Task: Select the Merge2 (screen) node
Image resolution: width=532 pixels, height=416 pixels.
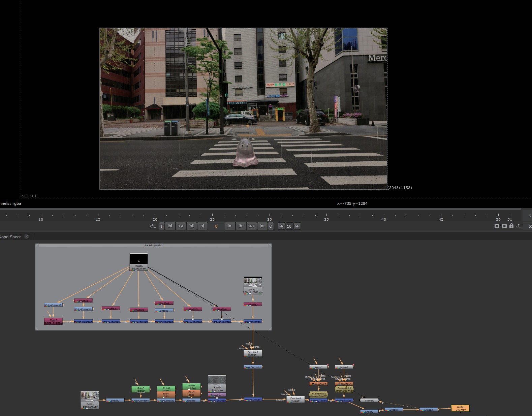Action: click(83, 322)
